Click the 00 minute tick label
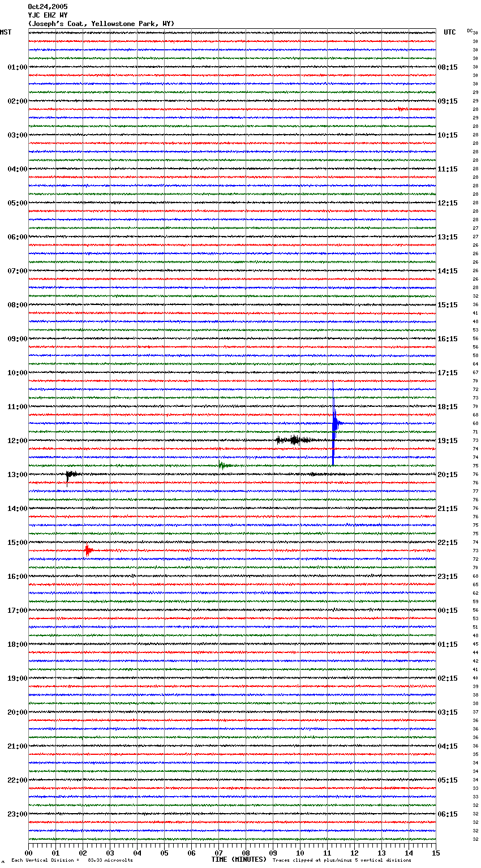The height and width of the screenshot is (868, 481). pyautogui.click(x=28, y=853)
